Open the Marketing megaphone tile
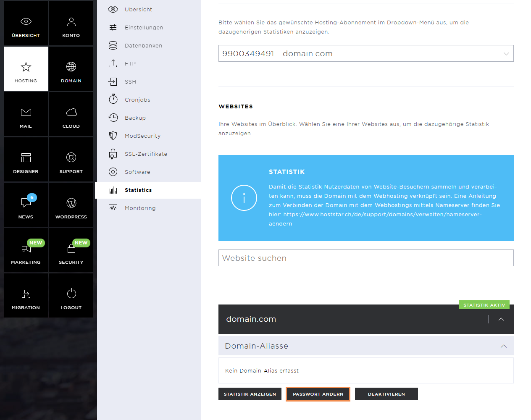Viewport: 531px width, 420px height. click(x=26, y=250)
